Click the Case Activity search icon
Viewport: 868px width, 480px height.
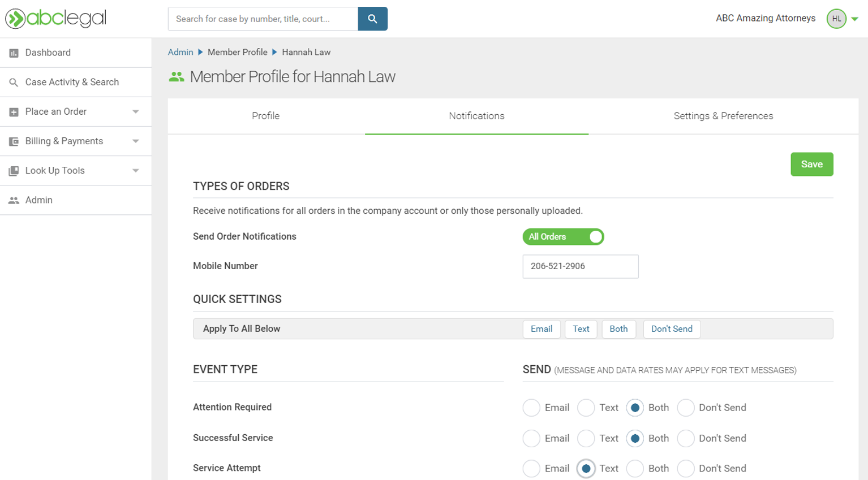pos(14,83)
